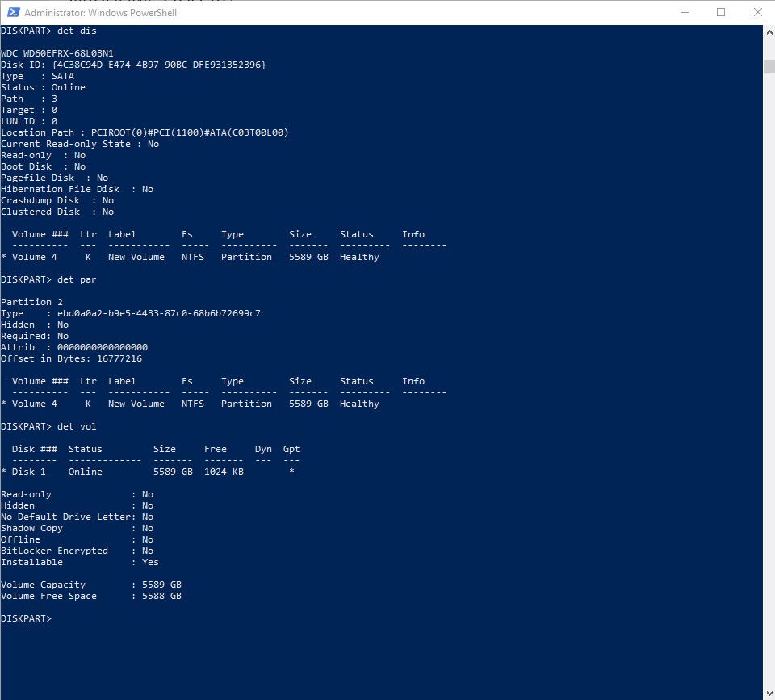Click the 1024 KB free value for Disk 1
The width and height of the screenshot is (775, 700).
(x=224, y=472)
